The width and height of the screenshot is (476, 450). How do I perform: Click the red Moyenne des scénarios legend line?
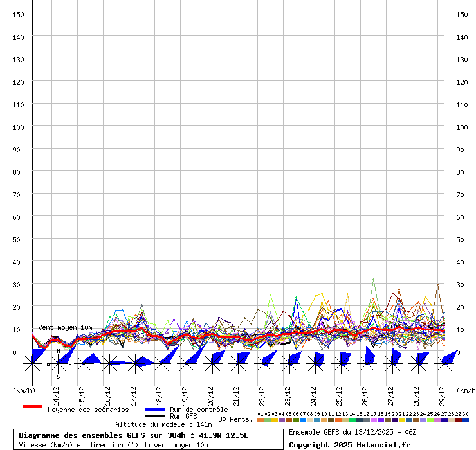pos(32,406)
